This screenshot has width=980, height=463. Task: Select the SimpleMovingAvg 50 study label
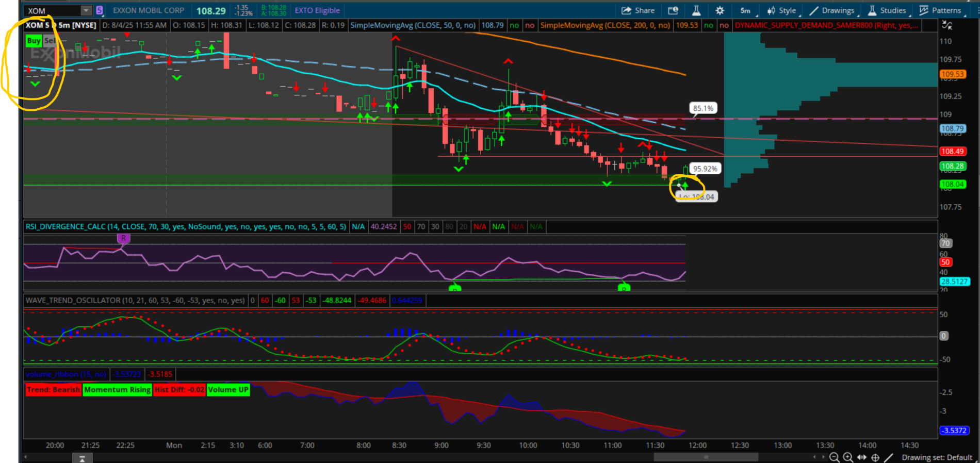click(413, 25)
